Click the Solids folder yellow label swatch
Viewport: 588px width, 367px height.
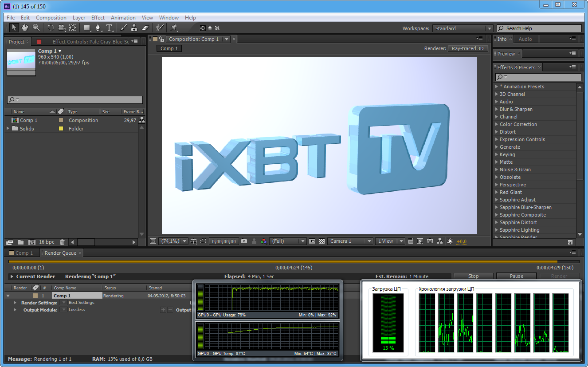(61, 129)
